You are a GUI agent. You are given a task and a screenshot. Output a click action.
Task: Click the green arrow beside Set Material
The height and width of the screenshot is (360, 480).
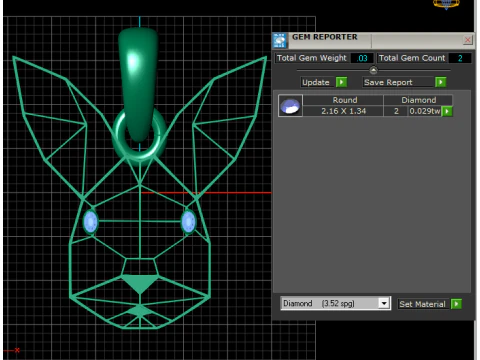(x=456, y=304)
